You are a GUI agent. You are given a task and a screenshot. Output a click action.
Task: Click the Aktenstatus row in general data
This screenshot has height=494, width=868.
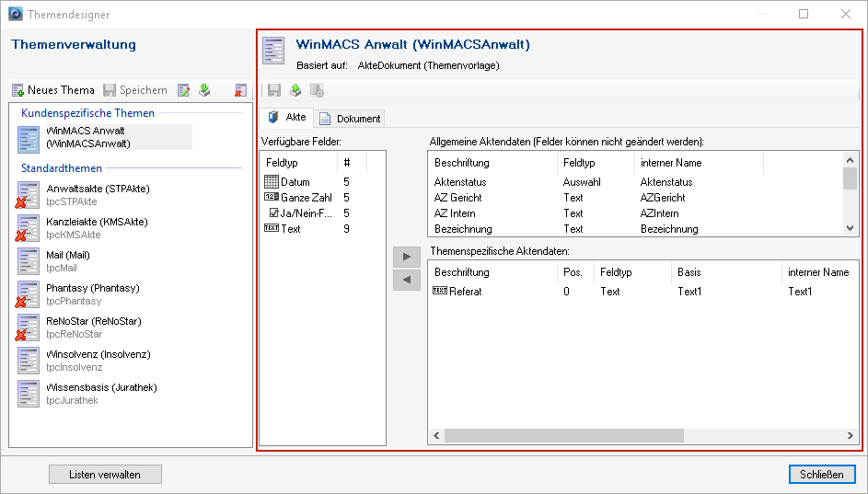coord(637,182)
